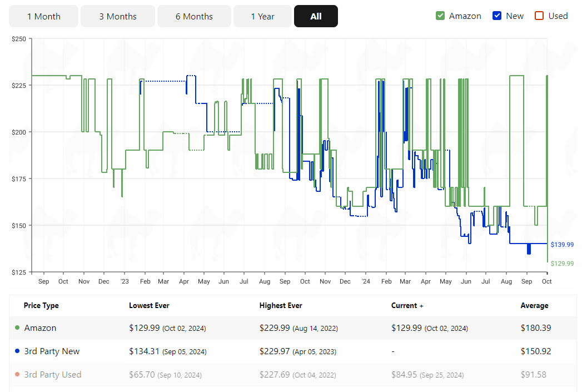The image size is (582, 392).
Task: Click the blue 3rd Party New dot
Action: [17, 351]
